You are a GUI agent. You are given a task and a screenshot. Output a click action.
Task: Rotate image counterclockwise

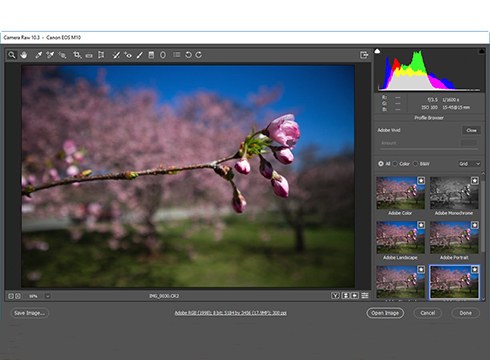[188, 55]
